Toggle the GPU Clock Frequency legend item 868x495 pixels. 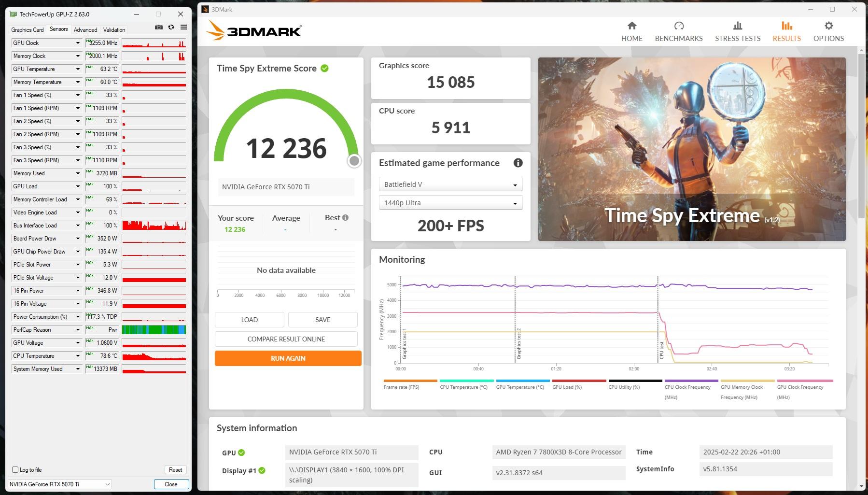point(804,390)
